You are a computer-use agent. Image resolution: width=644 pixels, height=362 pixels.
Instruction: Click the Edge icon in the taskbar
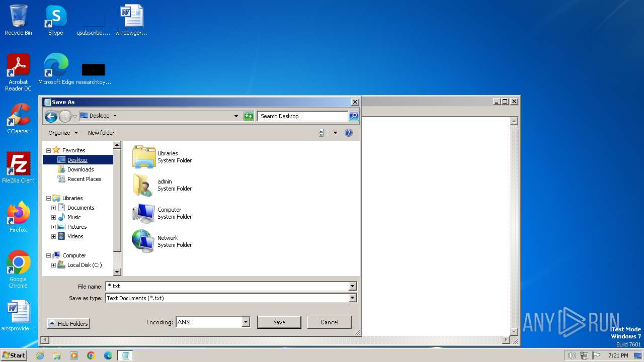tap(108, 355)
